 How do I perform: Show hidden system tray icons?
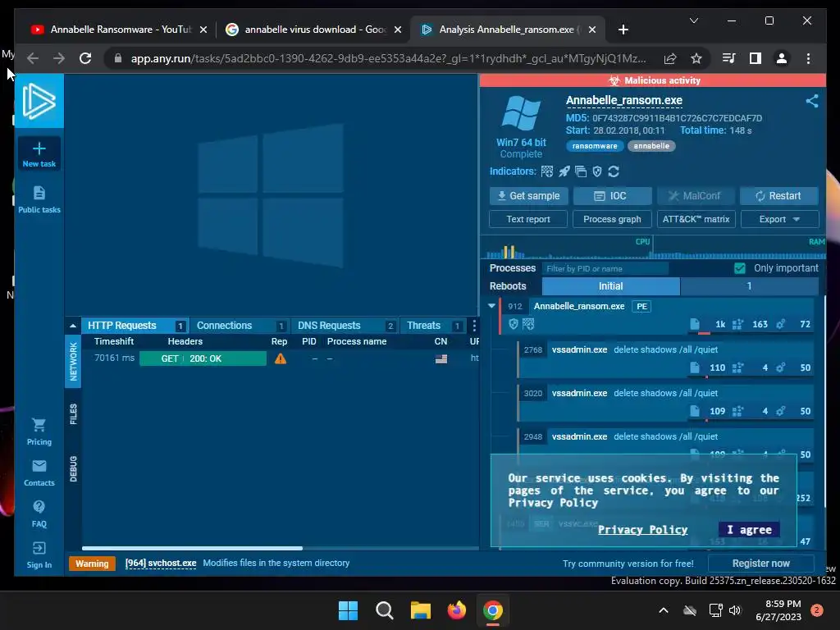[663, 610]
